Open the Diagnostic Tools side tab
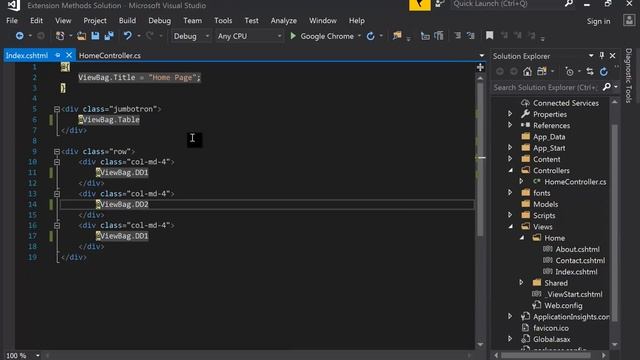Image resolution: width=640 pixels, height=360 pixels. point(629,76)
